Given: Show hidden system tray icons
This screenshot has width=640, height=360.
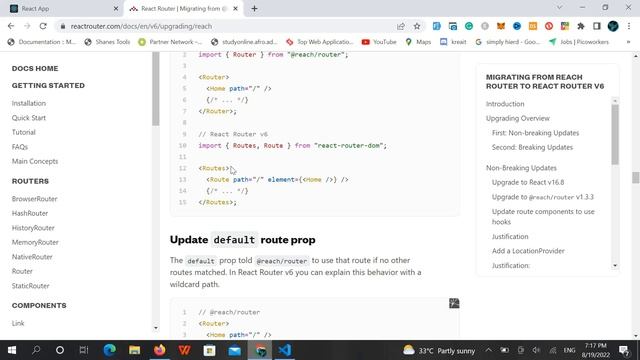Looking at the screenshot, I should (489, 350).
